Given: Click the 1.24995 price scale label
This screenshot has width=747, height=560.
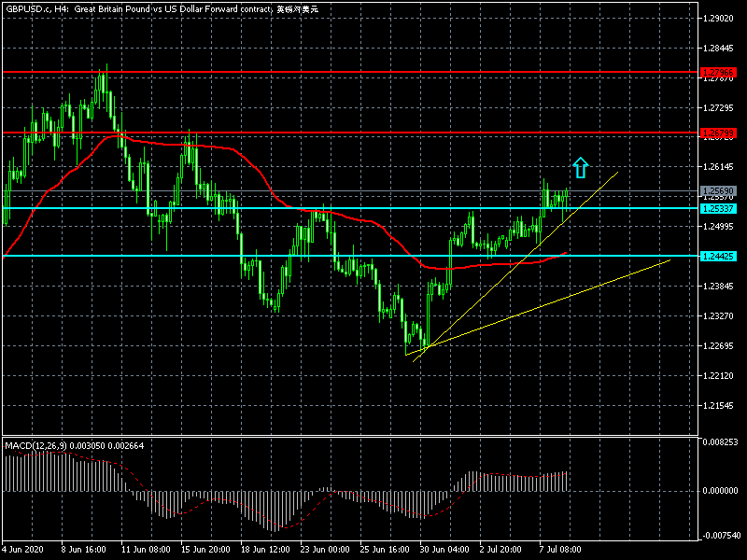Looking at the screenshot, I should click(x=718, y=226).
